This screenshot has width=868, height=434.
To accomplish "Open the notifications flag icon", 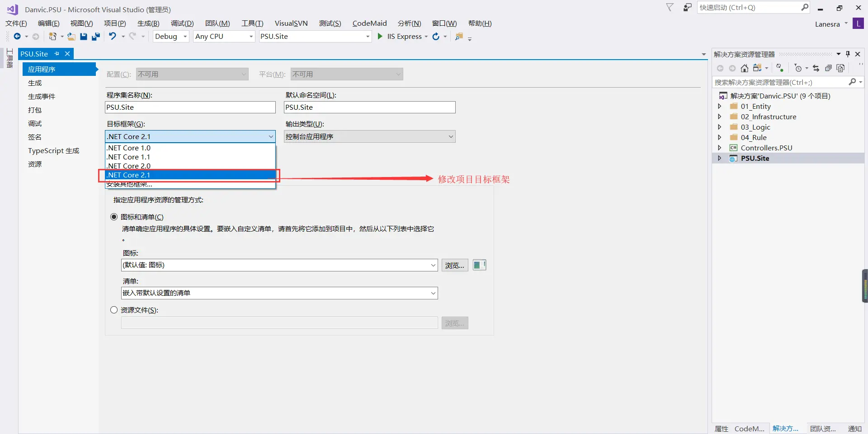I will click(670, 8).
